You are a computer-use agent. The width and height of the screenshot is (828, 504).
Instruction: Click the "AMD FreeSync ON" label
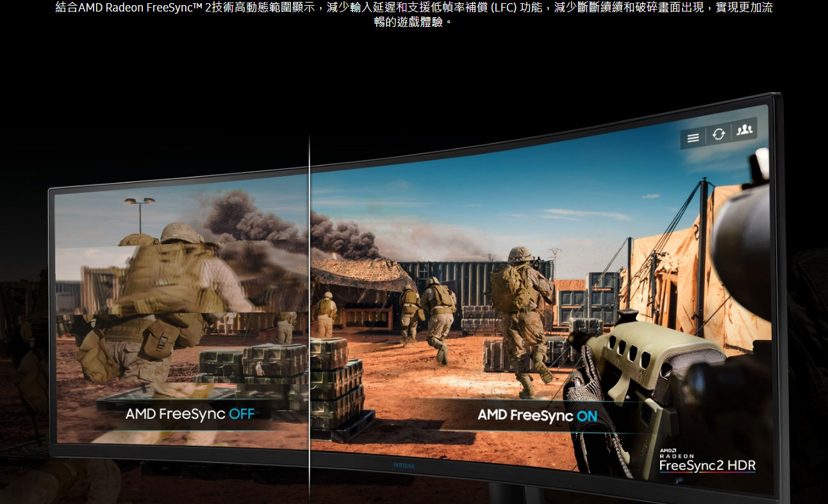click(x=537, y=415)
